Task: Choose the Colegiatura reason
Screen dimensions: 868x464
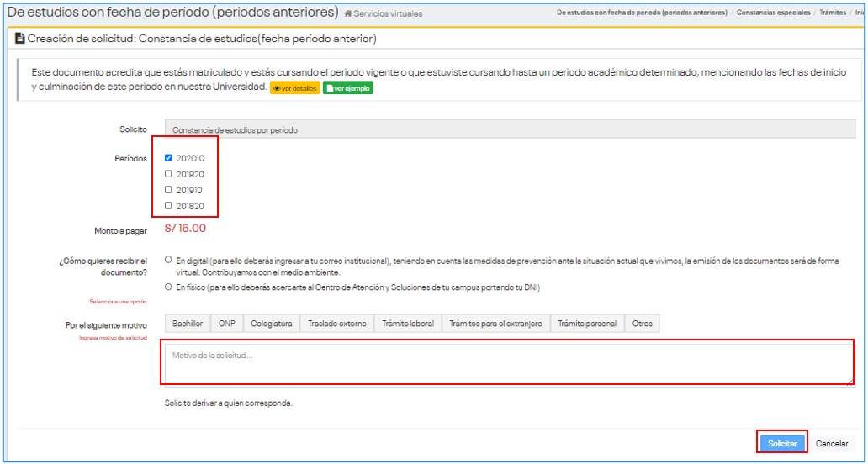Action: coord(272,324)
